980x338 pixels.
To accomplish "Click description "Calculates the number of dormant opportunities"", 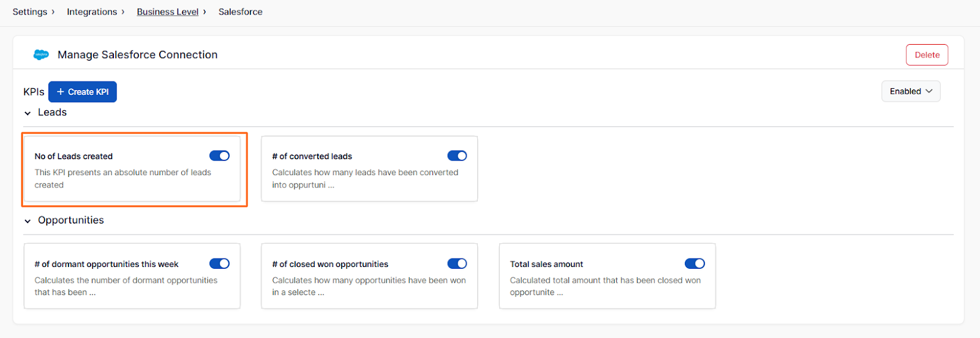I will [126, 286].
